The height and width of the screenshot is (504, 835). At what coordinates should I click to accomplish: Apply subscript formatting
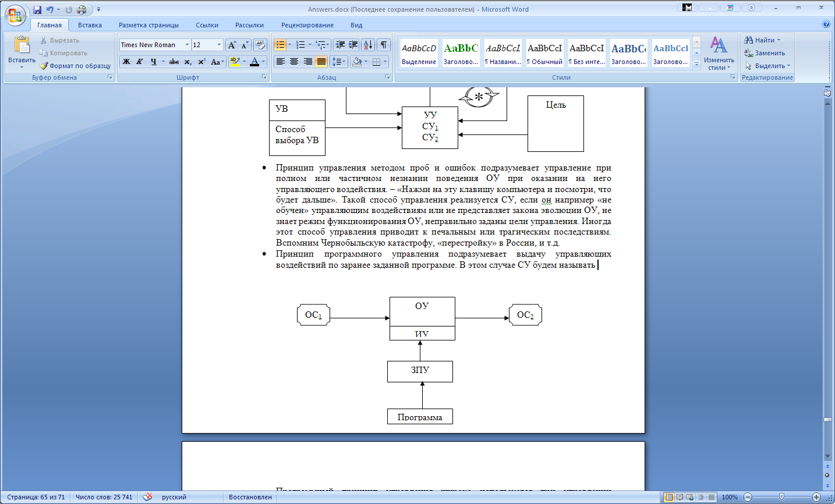(187, 62)
